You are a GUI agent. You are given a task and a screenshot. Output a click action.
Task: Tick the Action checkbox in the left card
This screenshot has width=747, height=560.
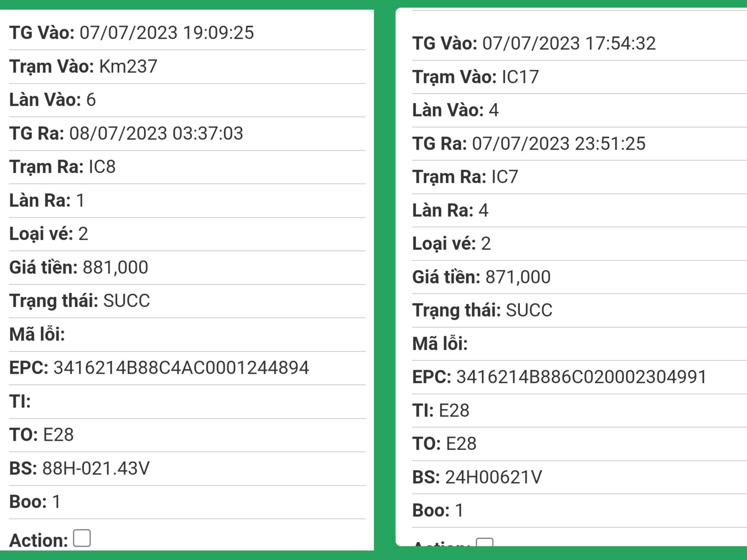pyautogui.click(x=82, y=538)
